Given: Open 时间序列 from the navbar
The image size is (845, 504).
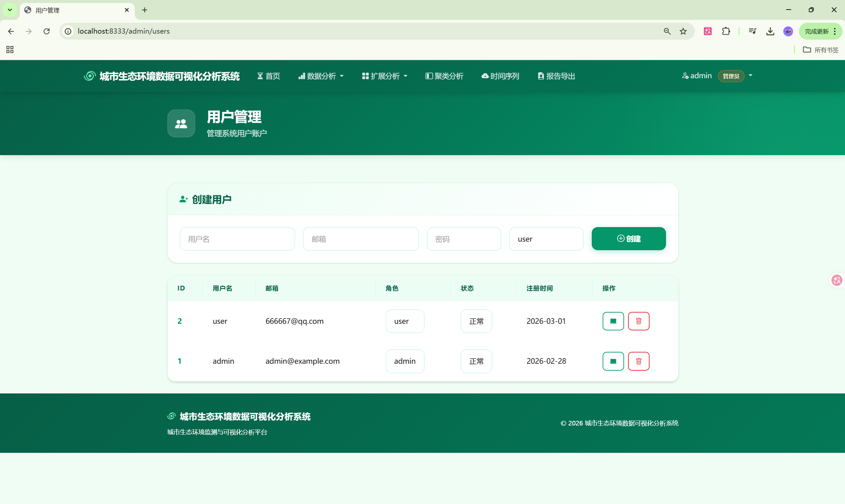Looking at the screenshot, I should coord(500,76).
